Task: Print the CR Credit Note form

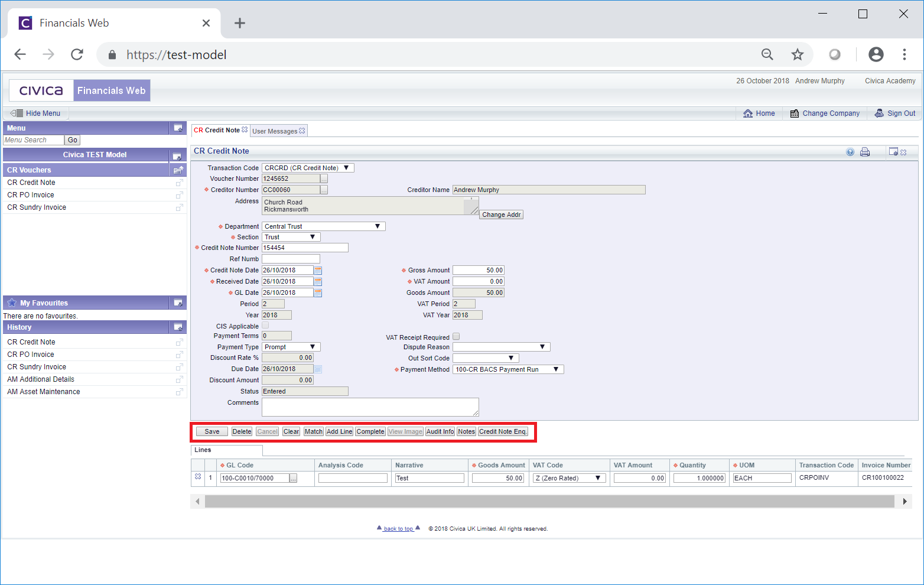Action: 865,152
